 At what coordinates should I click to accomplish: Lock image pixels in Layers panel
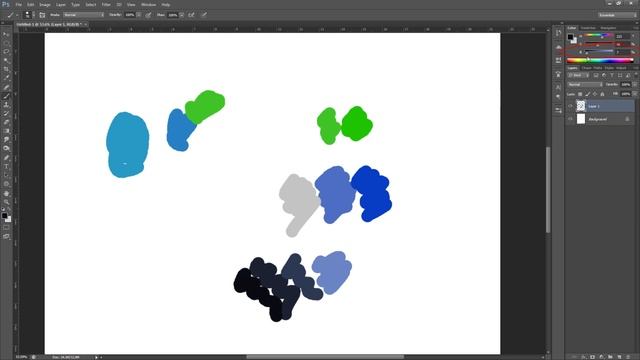coord(588,94)
